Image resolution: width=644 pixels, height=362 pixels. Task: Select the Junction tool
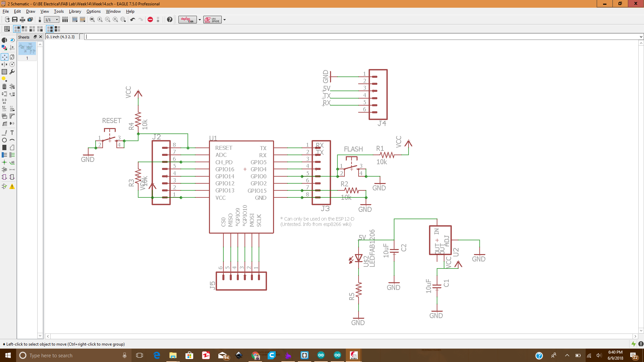[x=4, y=162]
